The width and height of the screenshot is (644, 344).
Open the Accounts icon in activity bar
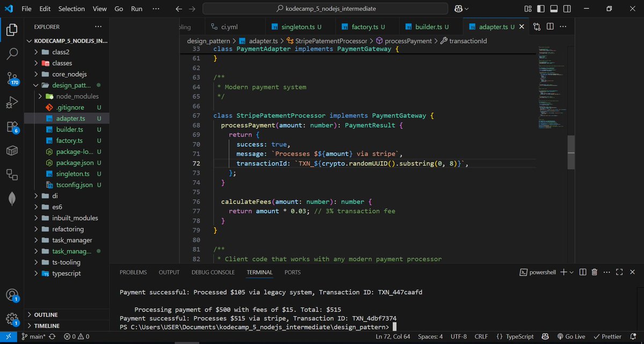click(12, 295)
